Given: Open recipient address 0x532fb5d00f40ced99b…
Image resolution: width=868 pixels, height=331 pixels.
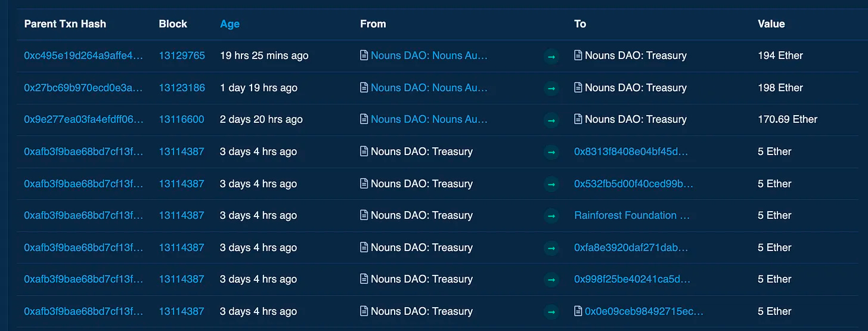Looking at the screenshot, I should (634, 184).
